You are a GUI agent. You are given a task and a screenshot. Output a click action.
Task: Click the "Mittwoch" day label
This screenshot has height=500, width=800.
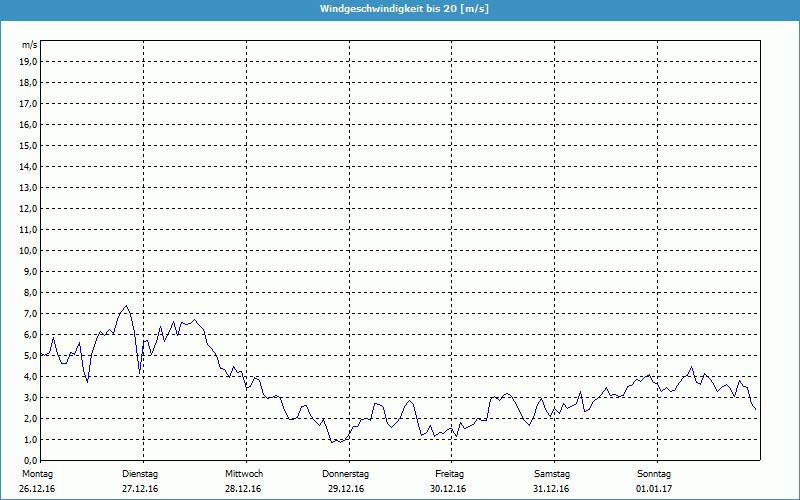pos(243,473)
